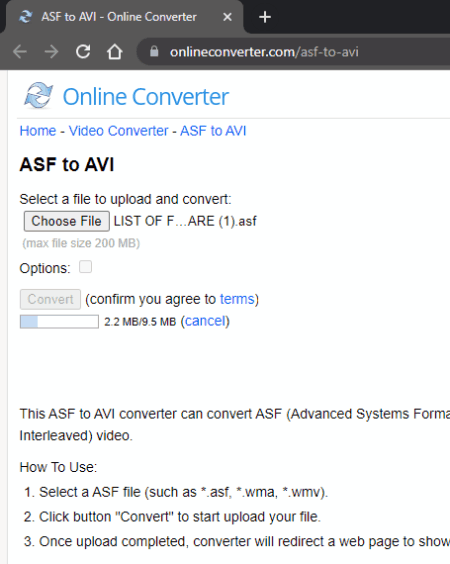Cancel the upload in progress
The width and height of the screenshot is (450, 564).
205,321
